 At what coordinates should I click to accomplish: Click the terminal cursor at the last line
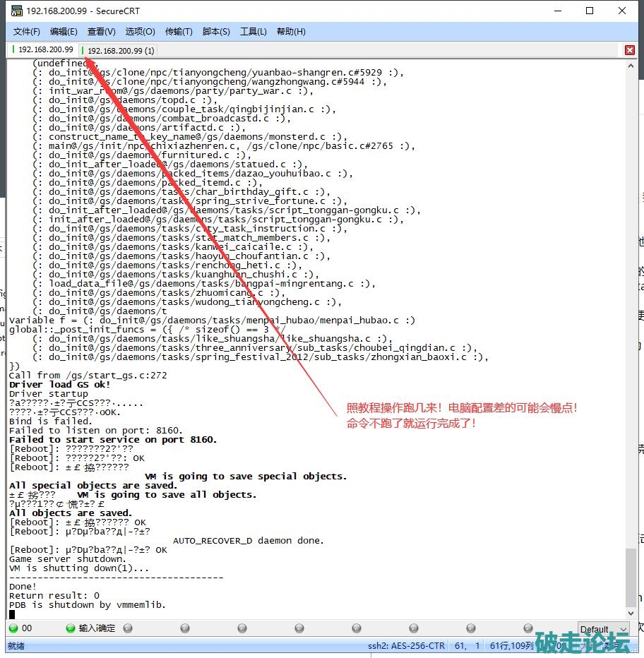click(x=12, y=614)
